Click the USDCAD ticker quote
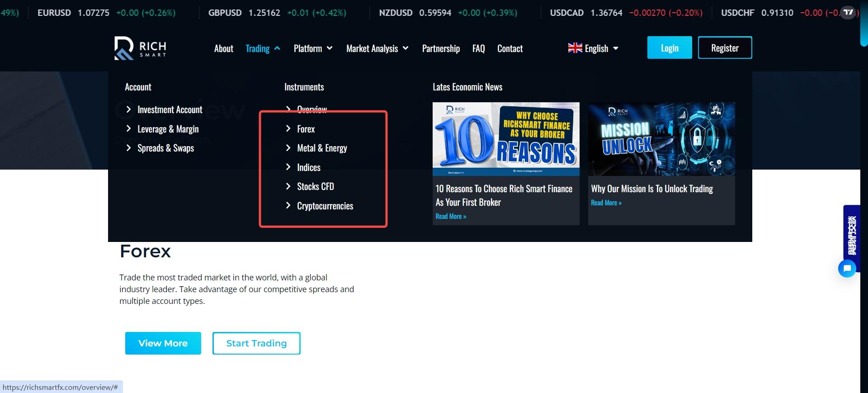Image resolution: width=868 pixels, height=393 pixels. coord(626,13)
